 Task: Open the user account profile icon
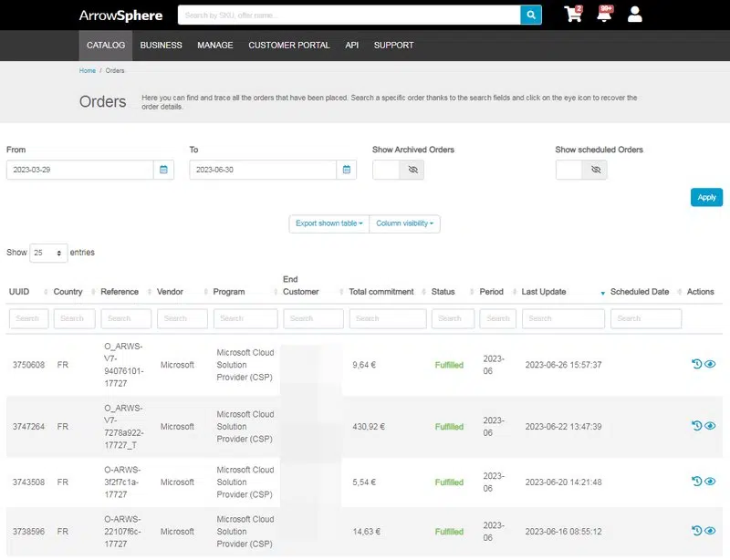point(635,15)
